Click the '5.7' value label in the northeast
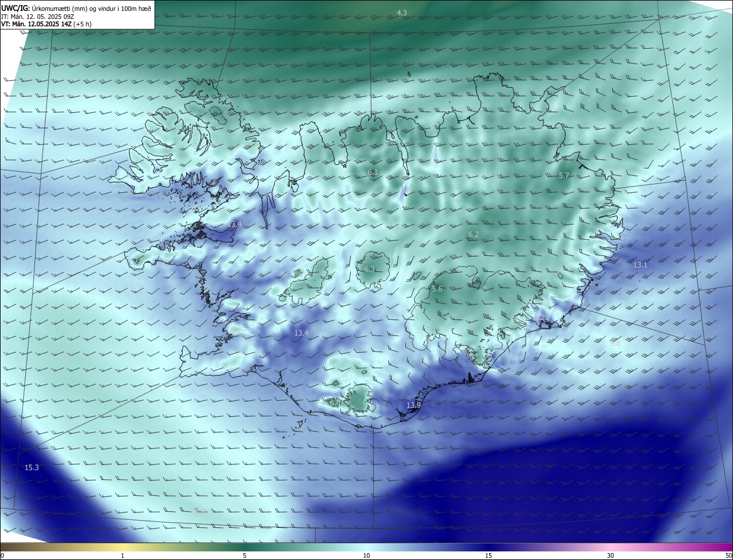733x560 pixels. click(x=564, y=175)
